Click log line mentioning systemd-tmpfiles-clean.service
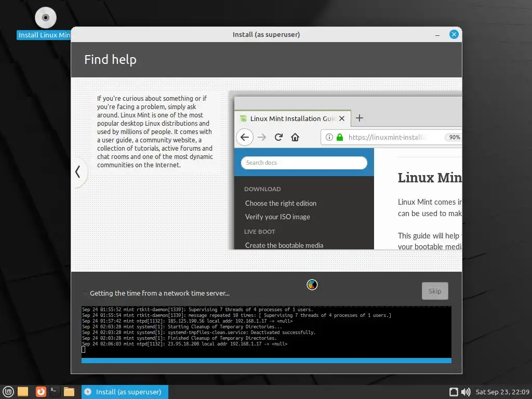532x399 pixels. (x=199, y=332)
